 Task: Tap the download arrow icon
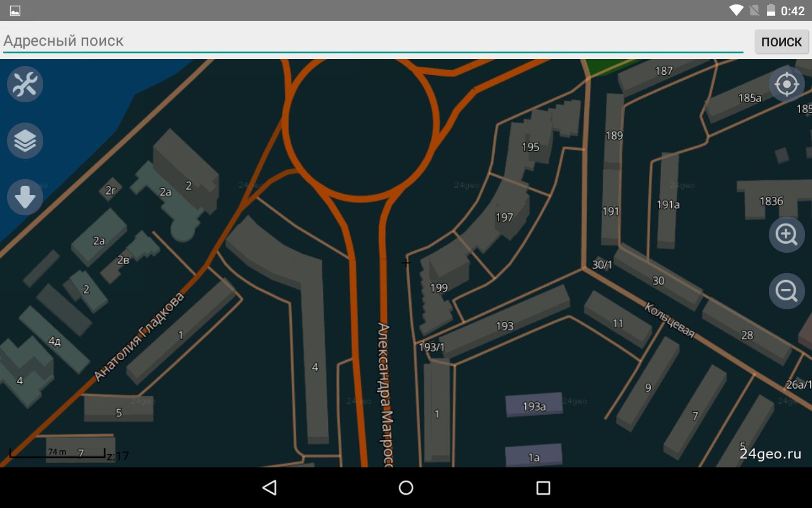coord(25,197)
